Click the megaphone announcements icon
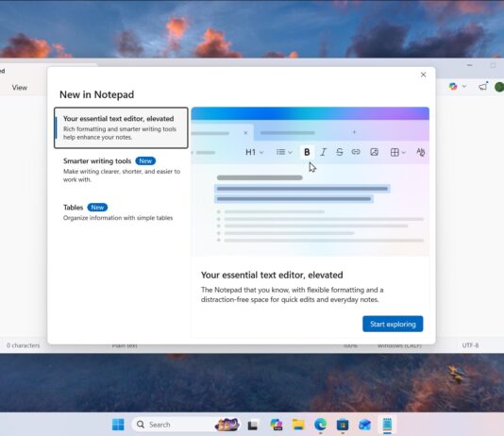The image size is (504, 436). (483, 87)
